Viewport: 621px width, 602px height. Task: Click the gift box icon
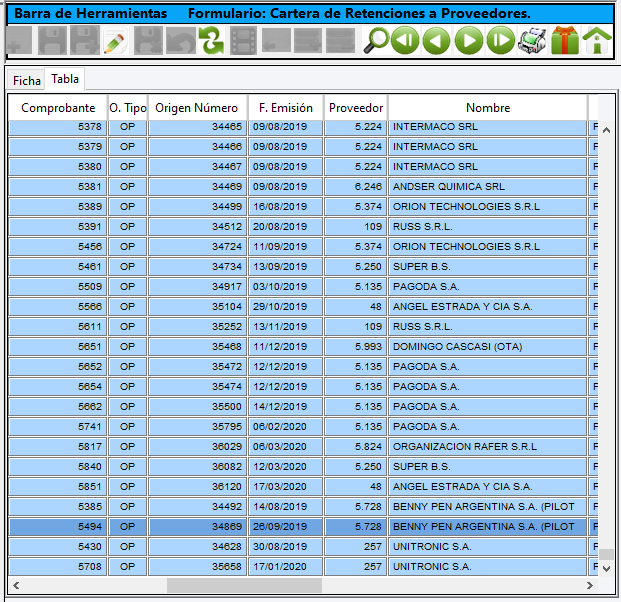[x=565, y=40]
